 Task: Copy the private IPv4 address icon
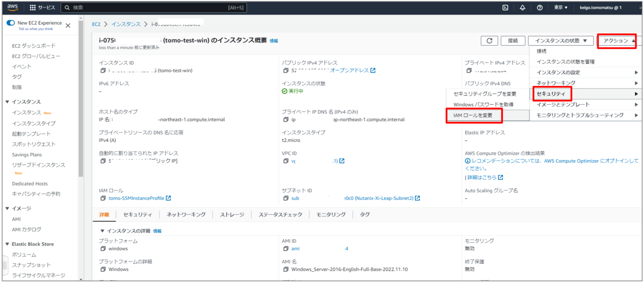pyautogui.click(x=469, y=70)
